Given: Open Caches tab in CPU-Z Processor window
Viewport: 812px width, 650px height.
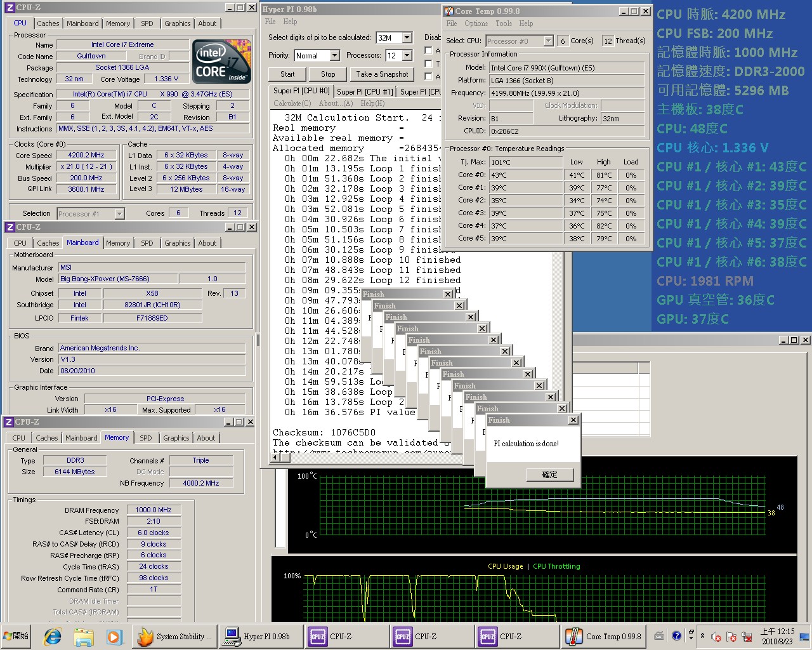Looking at the screenshot, I should click(48, 23).
